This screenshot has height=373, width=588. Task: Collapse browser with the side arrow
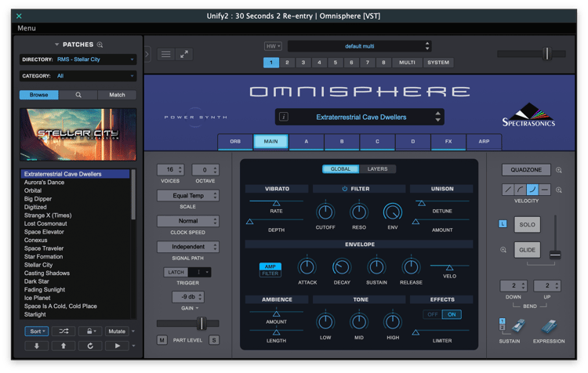tap(147, 54)
